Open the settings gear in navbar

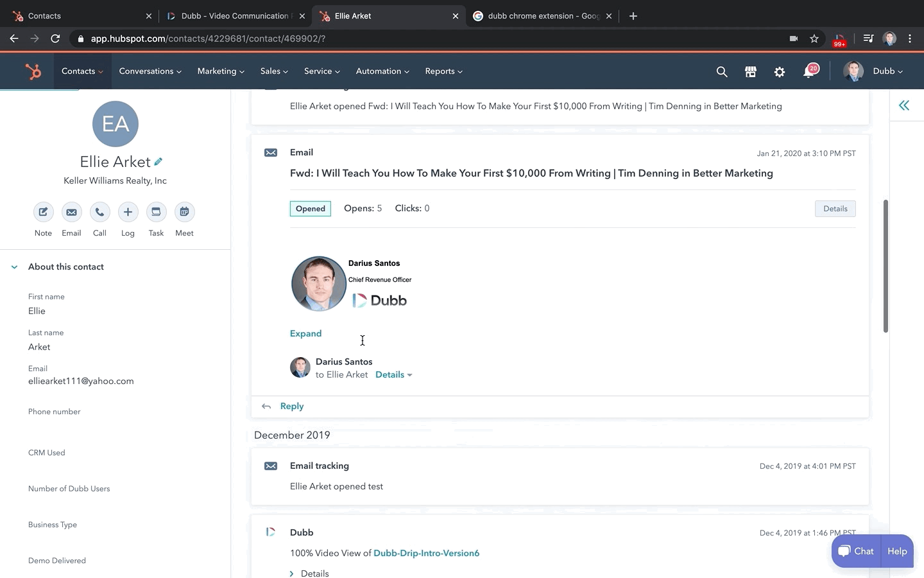point(779,71)
